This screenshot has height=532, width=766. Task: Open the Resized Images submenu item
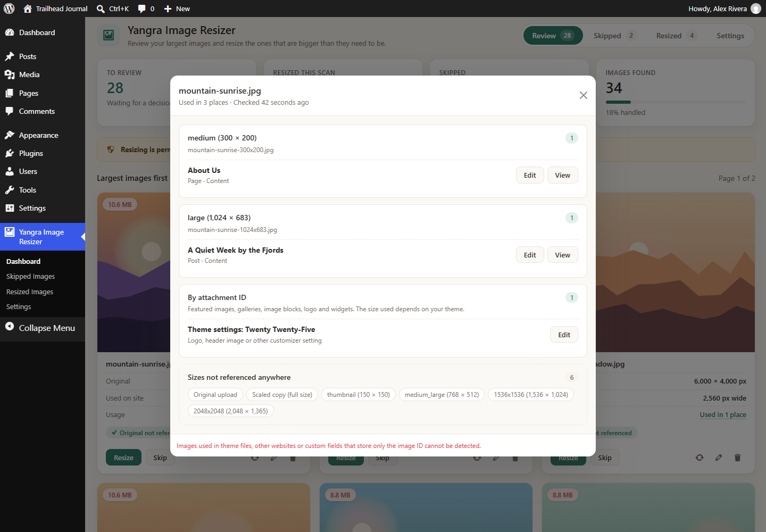pos(30,292)
